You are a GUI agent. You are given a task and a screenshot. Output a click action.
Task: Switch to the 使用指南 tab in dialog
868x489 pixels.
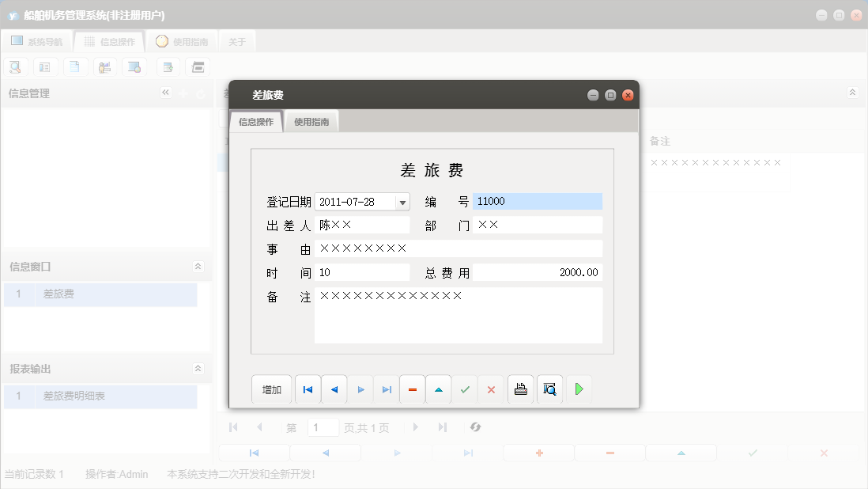tap(311, 121)
